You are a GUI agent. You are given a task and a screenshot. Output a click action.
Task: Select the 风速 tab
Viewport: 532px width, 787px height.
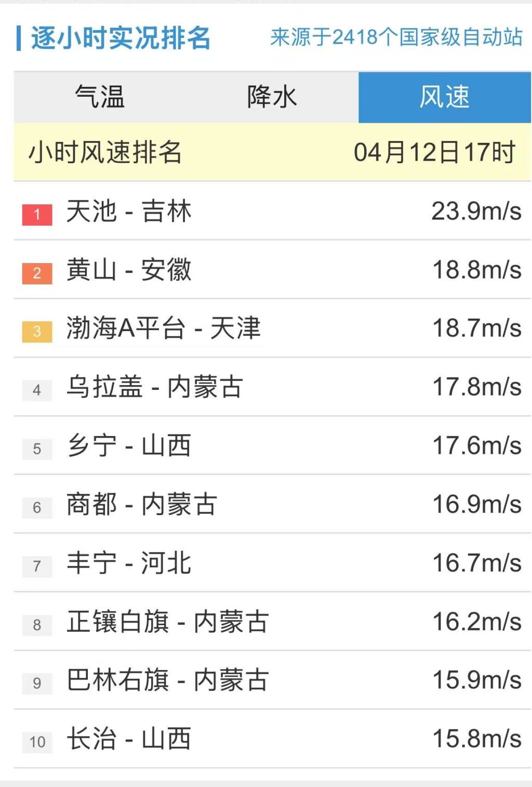(x=445, y=97)
